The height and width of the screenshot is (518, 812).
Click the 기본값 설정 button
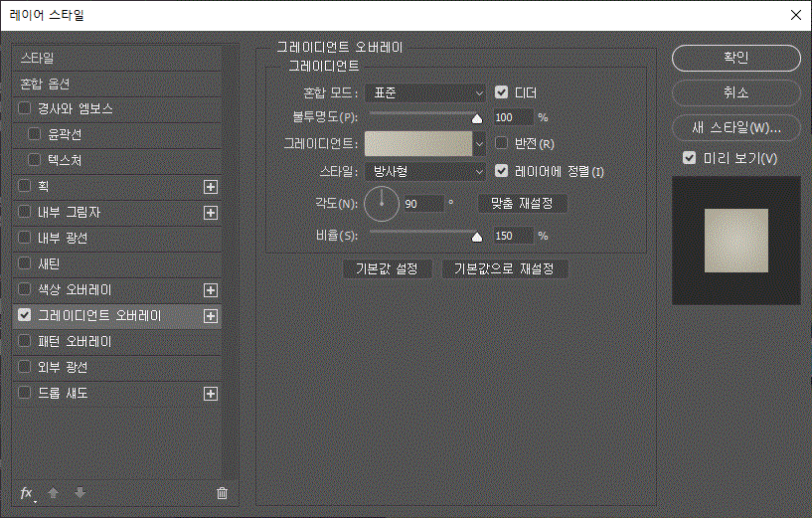[x=387, y=268]
